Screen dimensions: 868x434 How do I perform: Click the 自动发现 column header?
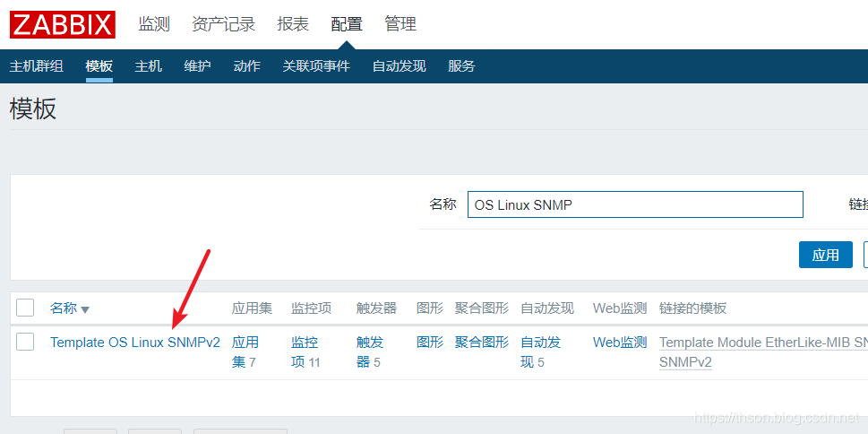coord(547,308)
